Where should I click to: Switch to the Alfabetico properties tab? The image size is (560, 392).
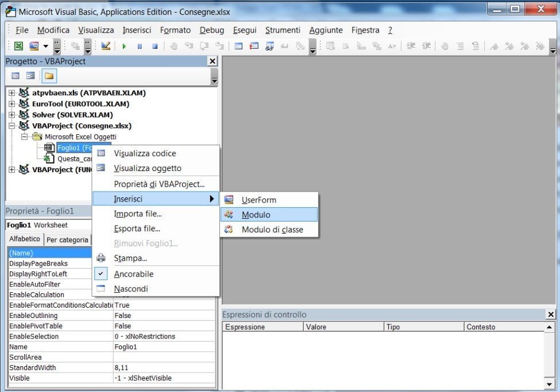pos(25,239)
